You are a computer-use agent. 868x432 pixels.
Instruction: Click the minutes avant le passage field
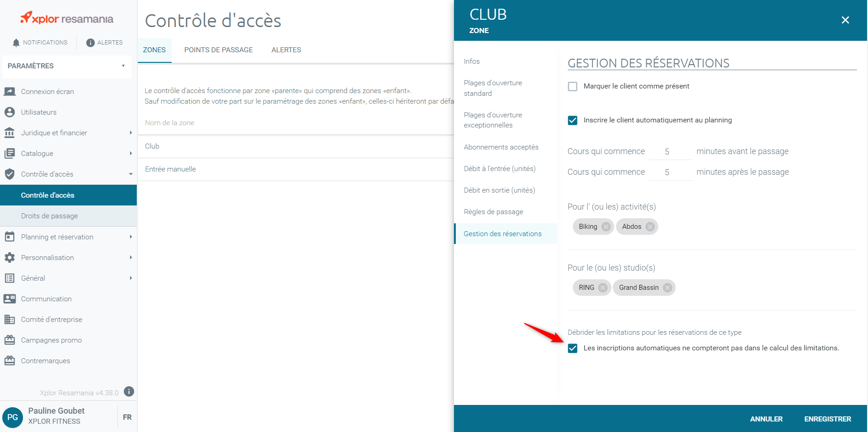click(670, 152)
